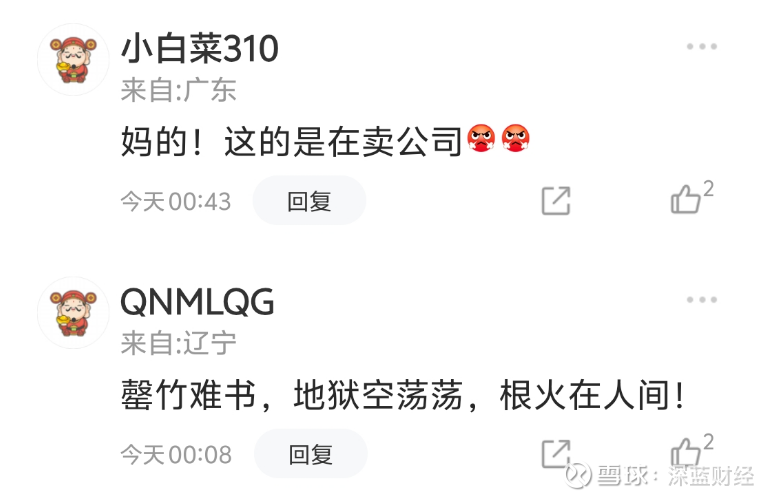Open more options on QNMLQG's comment
Screen dimensions: 777x500
pos(702,300)
